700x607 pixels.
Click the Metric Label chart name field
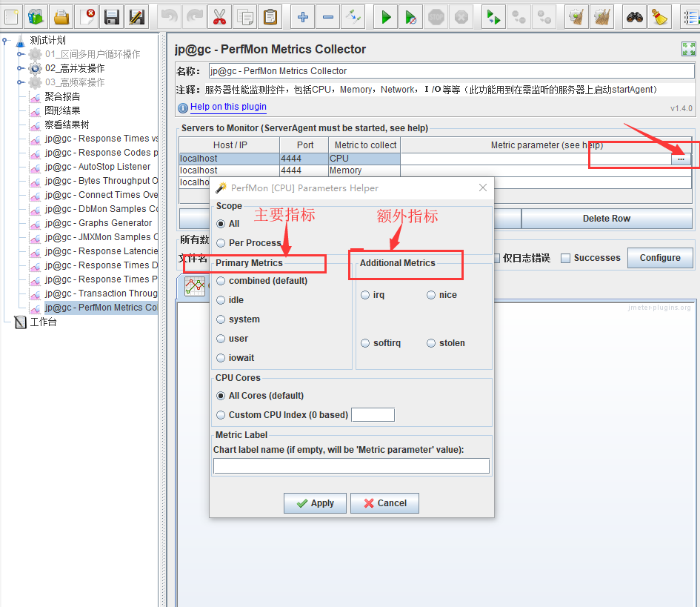point(351,465)
